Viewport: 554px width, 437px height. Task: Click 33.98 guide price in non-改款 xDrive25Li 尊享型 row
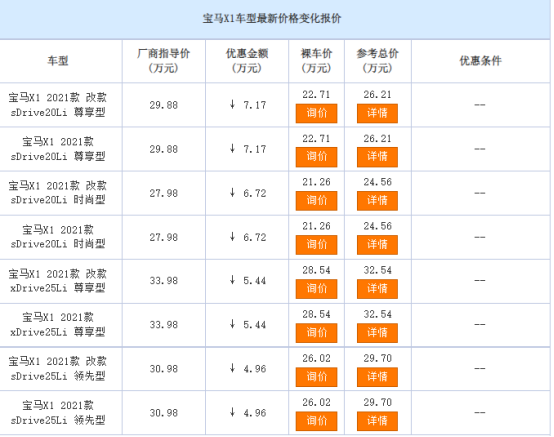pyautogui.click(x=164, y=325)
